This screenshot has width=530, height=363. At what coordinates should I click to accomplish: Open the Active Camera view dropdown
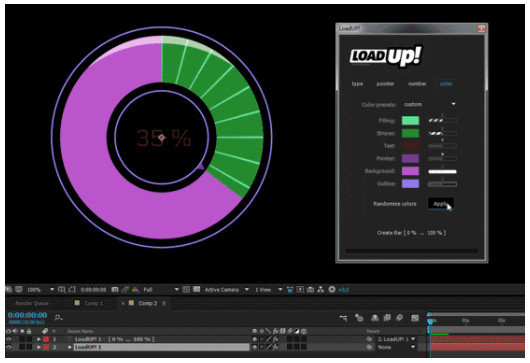point(227,289)
